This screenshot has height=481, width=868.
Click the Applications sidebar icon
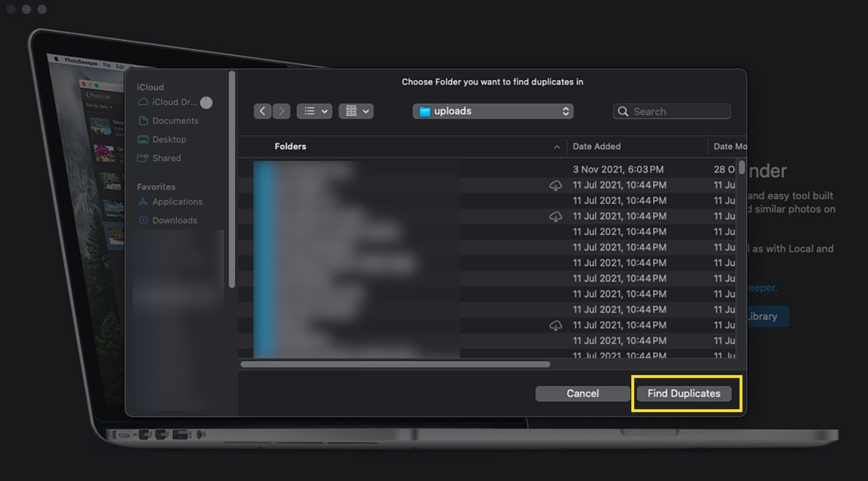click(x=143, y=201)
